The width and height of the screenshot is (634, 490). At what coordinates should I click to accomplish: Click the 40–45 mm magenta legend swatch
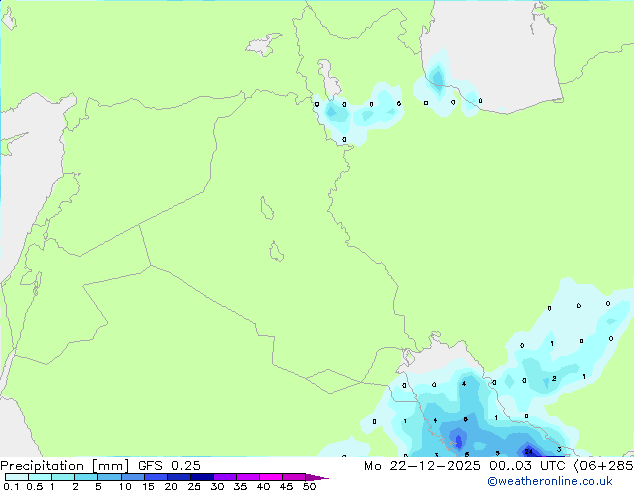[x=271, y=477]
